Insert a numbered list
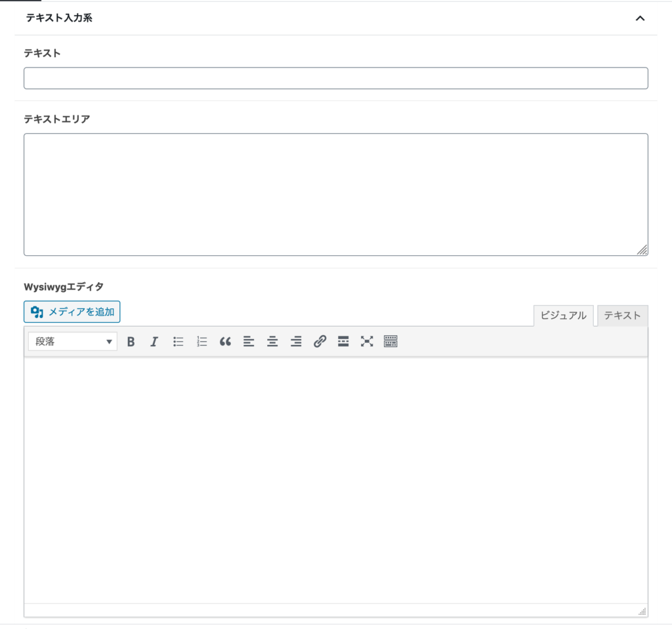This screenshot has width=672, height=629. (201, 342)
